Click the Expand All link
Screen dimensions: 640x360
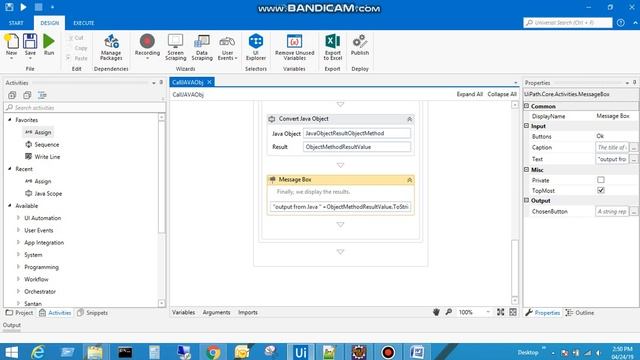click(469, 94)
